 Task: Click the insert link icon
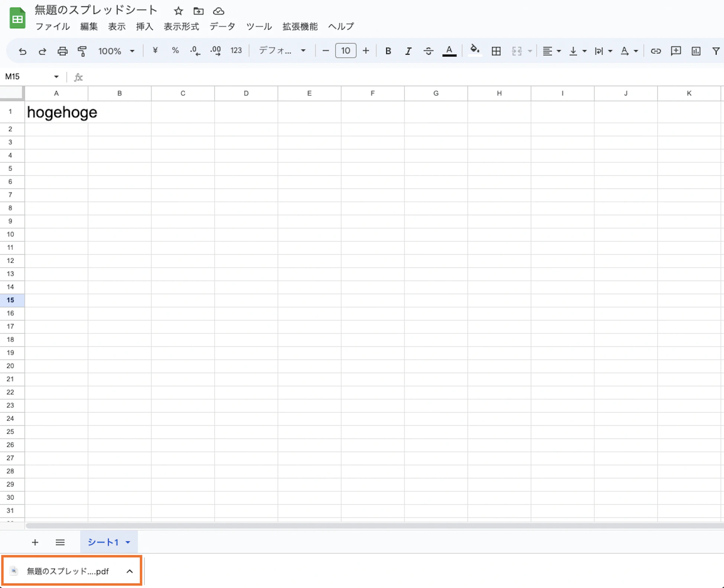point(656,51)
